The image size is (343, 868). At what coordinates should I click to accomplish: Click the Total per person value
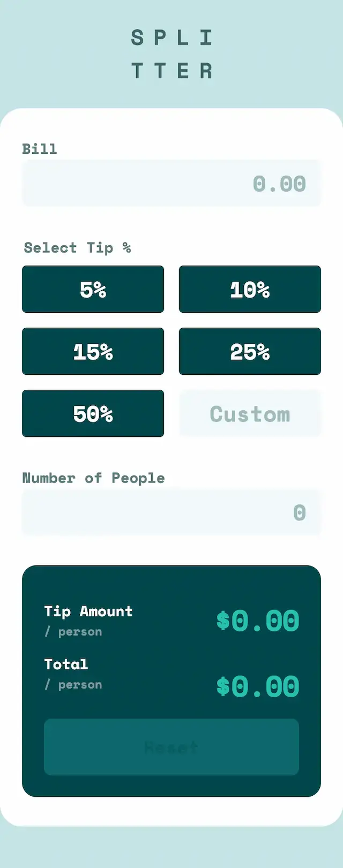[x=258, y=685]
